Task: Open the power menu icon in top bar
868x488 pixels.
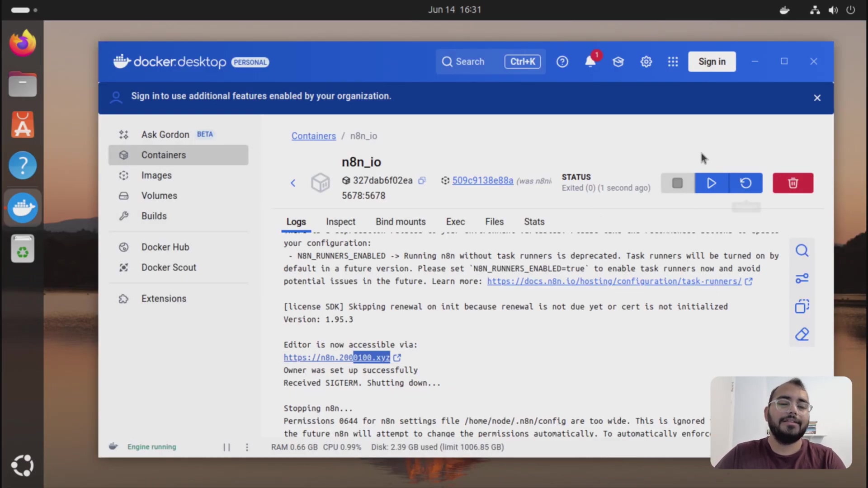Action: tap(850, 10)
